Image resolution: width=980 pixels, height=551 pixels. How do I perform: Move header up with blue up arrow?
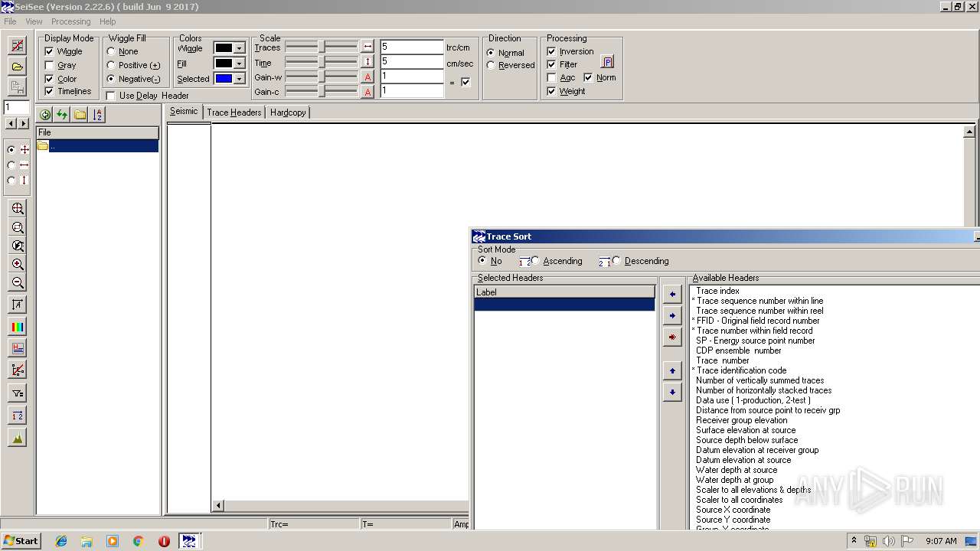[672, 370]
